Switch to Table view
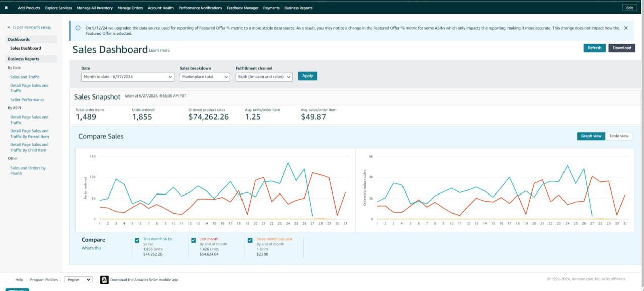 click(x=619, y=136)
